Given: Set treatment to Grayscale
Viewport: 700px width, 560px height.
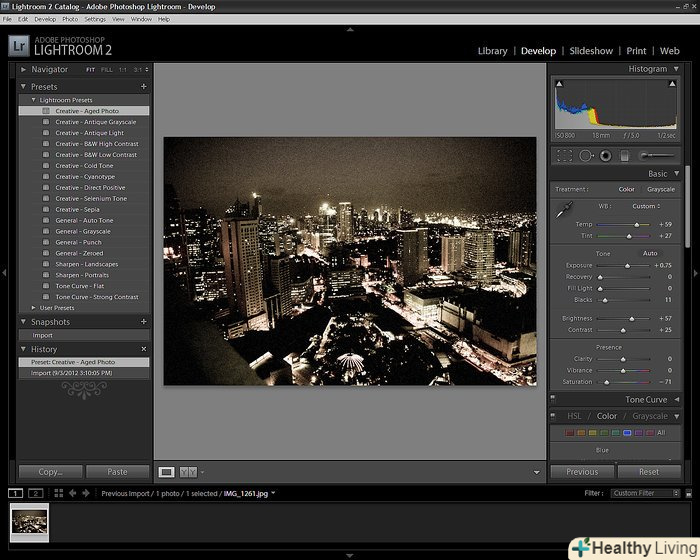Looking at the screenshot, I should 661,189.
